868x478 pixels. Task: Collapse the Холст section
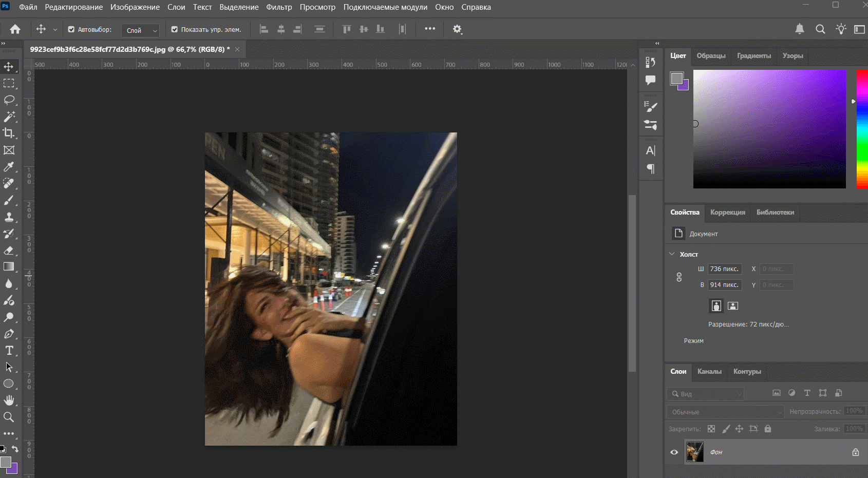click(x=672, y=254)
